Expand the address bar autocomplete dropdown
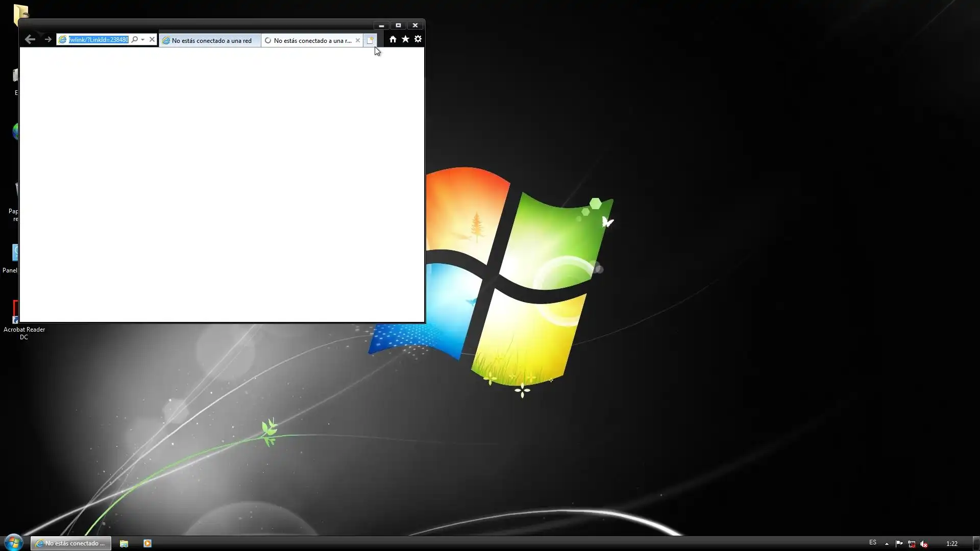This screenshot has width=980, height=551. click(x=143, y=39)
